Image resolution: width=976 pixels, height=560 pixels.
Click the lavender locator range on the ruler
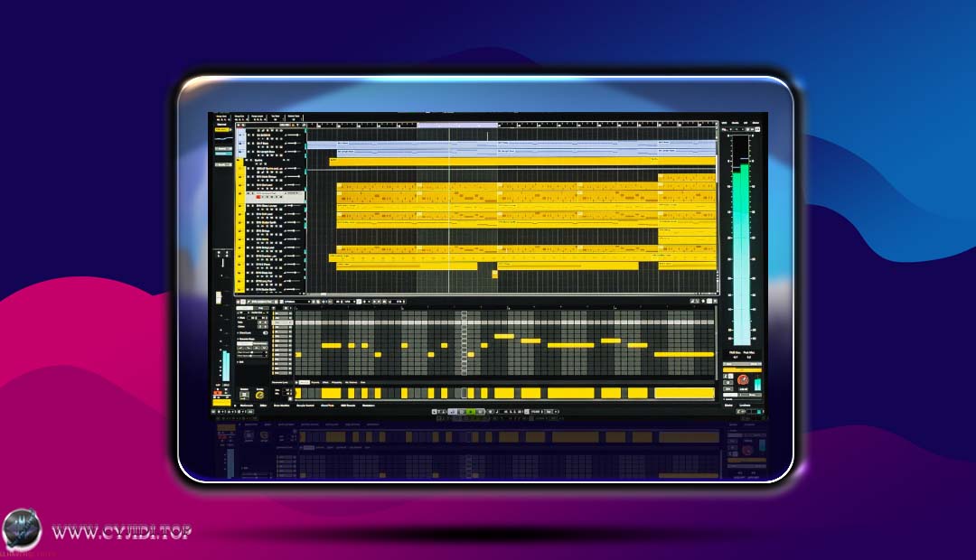[x=456, y=125]
